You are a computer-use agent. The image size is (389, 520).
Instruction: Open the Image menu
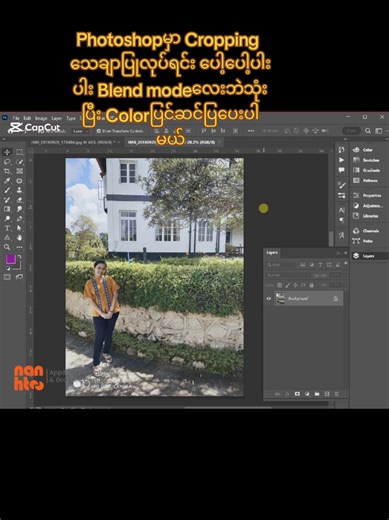pos(41,118)
